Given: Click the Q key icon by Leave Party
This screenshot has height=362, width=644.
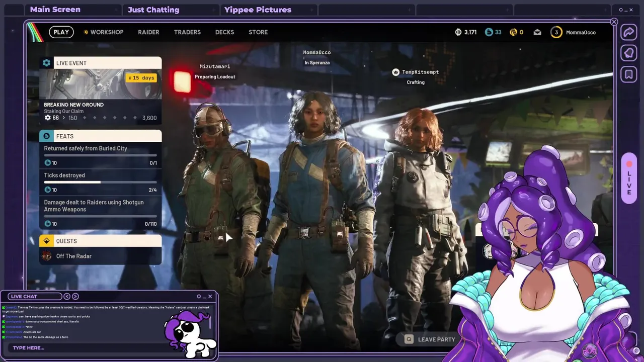Looking at the screenshot, I should [409, 339].
